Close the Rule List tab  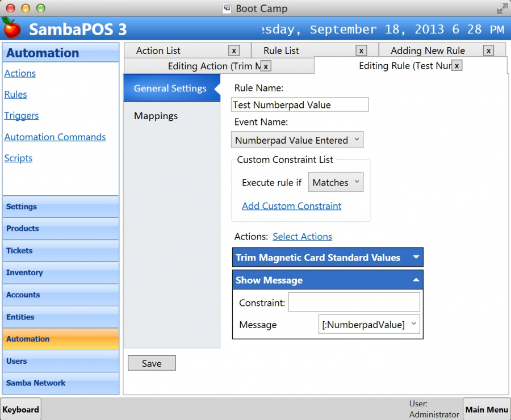pos(361,51)
